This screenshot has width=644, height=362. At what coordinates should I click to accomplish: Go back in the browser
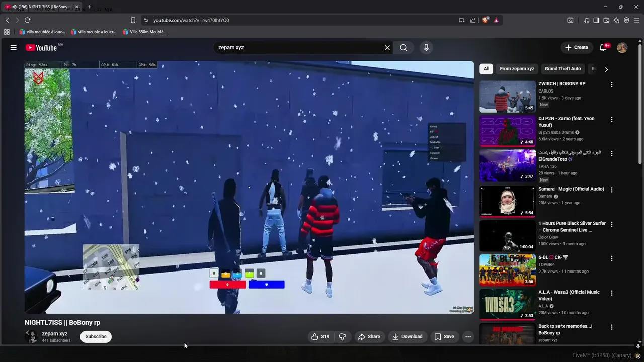click(7, 20)
